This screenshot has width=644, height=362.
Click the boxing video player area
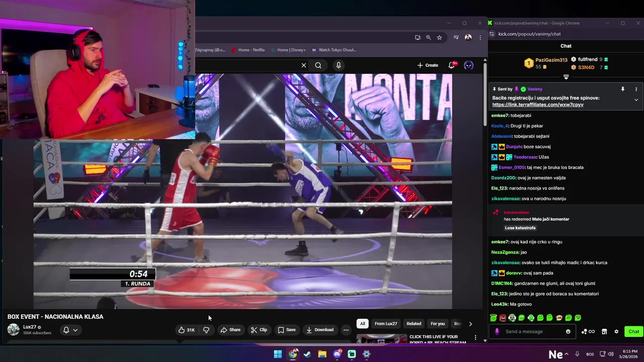point(243,191)
